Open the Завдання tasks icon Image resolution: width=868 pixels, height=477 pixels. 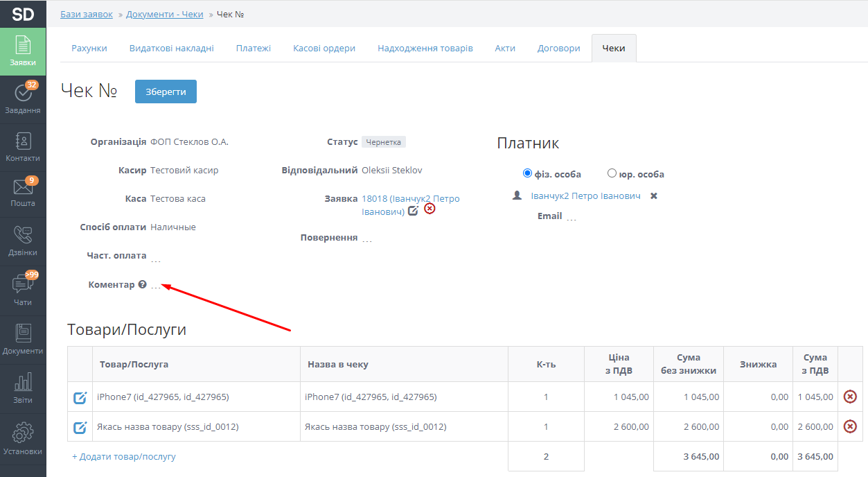click(x=23, y=98)
